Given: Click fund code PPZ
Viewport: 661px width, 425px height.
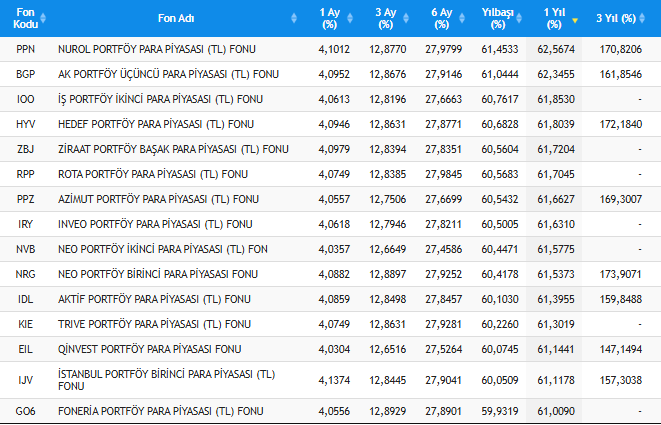Looking at the screenshot, I should point(25,198).
